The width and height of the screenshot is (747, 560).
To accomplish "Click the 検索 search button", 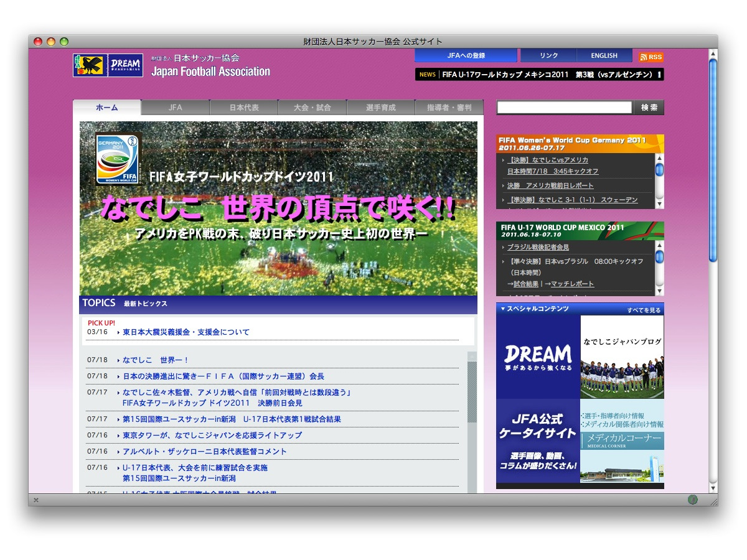I will tap(649, 108).
